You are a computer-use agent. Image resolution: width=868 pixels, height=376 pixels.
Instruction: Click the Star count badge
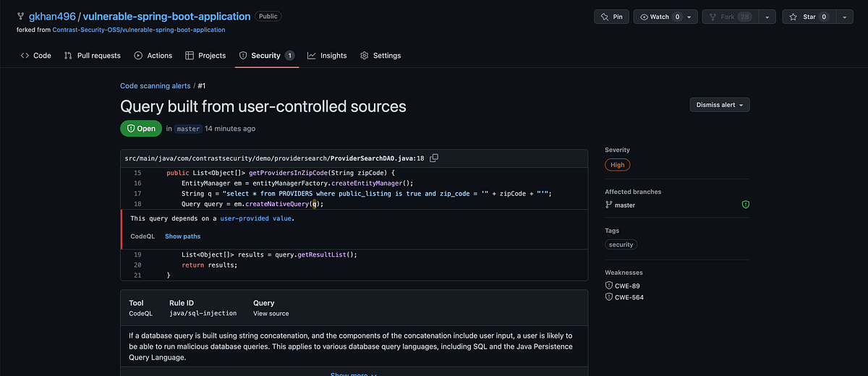[823, 17]
